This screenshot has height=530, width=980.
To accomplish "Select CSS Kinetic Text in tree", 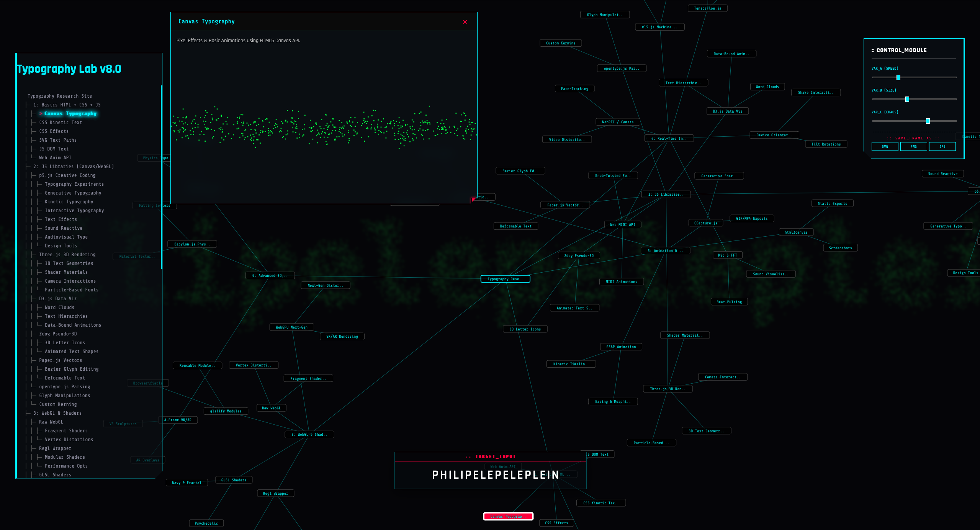I will tap(61, 123).
